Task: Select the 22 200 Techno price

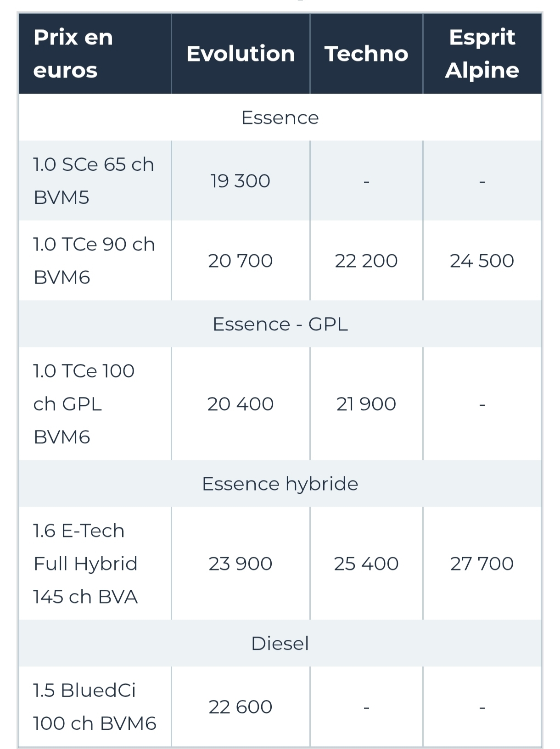Action: tap(366, 261)
